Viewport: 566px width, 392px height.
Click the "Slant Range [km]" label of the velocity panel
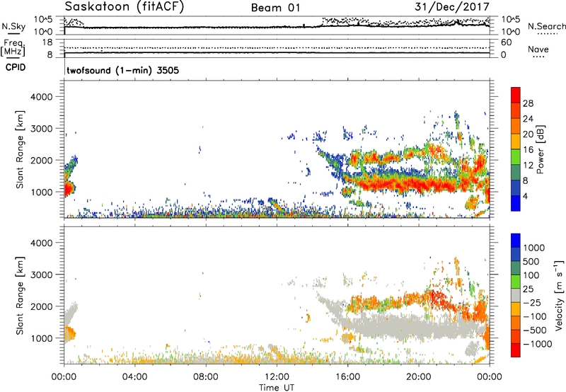tap(20, 295)
